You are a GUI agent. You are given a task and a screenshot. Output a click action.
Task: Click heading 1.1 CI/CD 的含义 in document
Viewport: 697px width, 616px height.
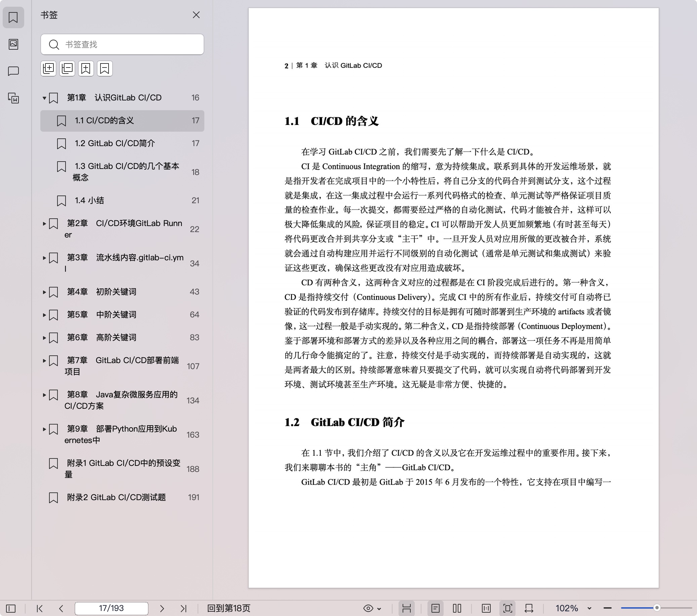pos(331,121)
